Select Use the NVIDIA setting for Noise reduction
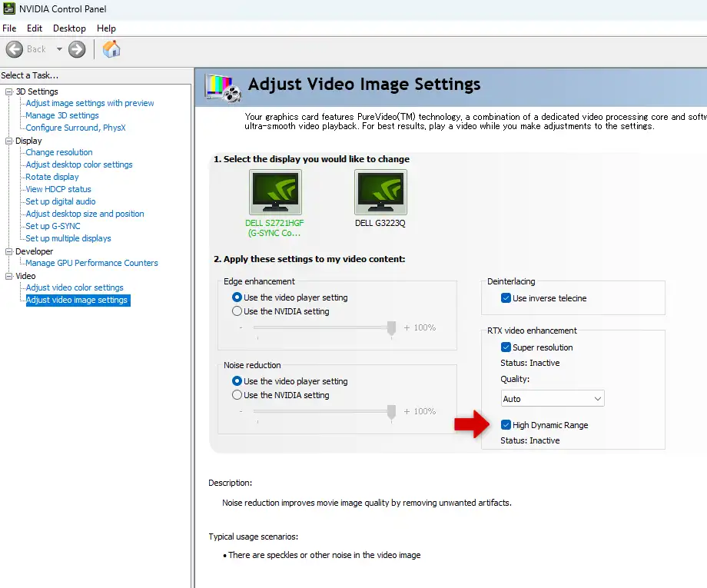 237,395
